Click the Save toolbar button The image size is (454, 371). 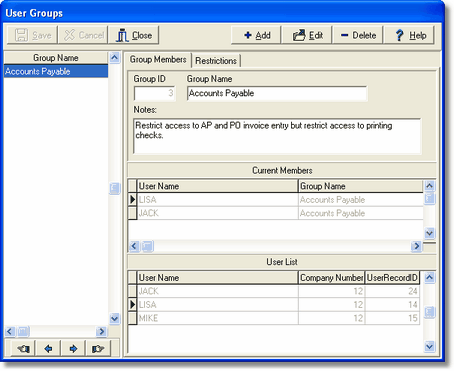tap(33, 35)
